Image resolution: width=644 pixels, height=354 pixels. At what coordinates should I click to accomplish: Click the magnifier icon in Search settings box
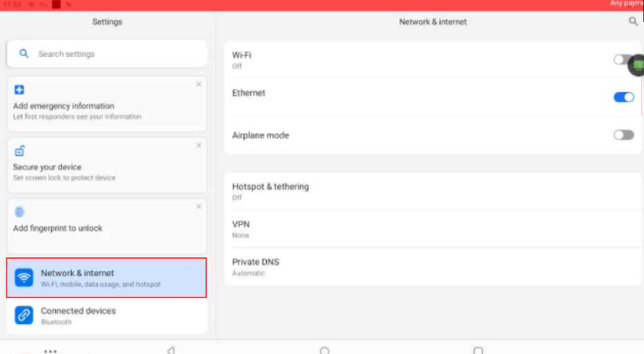[x=24, y=53]
